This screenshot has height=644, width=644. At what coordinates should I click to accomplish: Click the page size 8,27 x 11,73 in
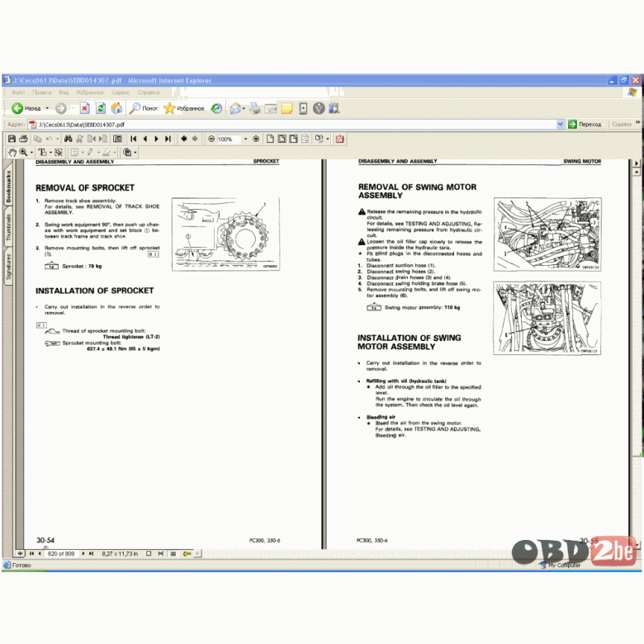point(120,554)
